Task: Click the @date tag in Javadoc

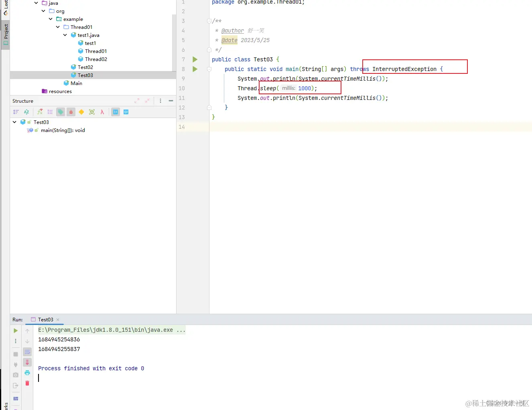Action: click(x=229, y=40)
